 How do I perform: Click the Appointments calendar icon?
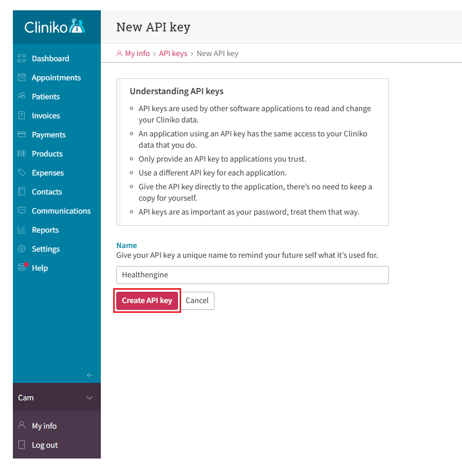point(22,78)
